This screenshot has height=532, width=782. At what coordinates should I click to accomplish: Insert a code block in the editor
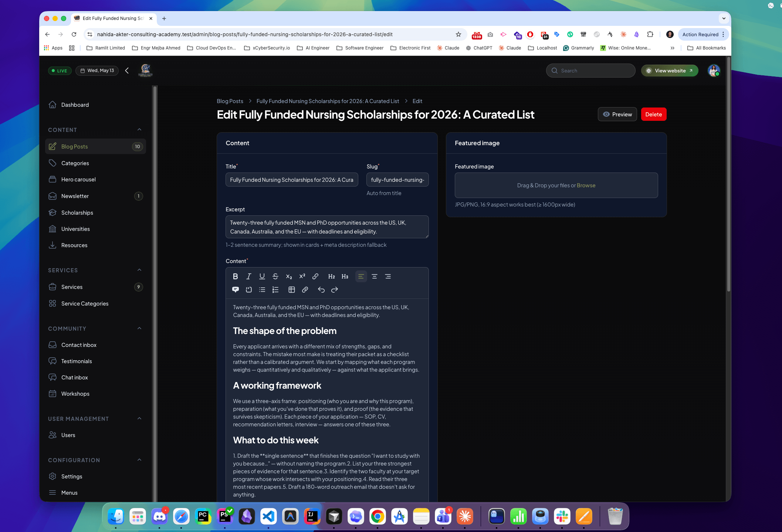(x=249, y=290)
